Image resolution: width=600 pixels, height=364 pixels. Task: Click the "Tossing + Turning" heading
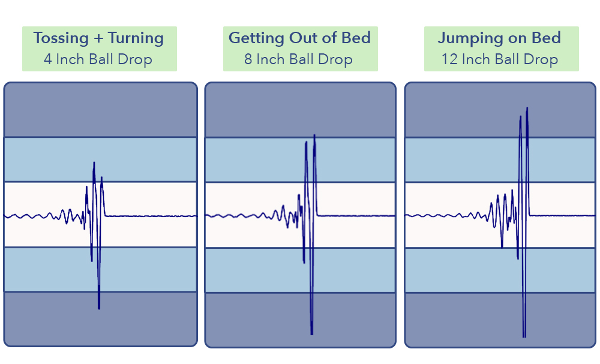[x=99, y=38]
